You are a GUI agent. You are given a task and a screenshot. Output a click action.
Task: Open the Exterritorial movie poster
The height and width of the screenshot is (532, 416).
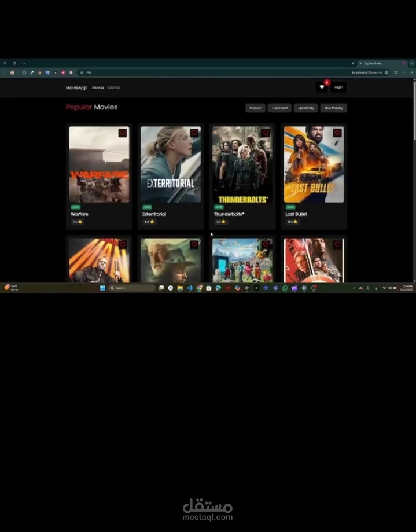(171, 164)
